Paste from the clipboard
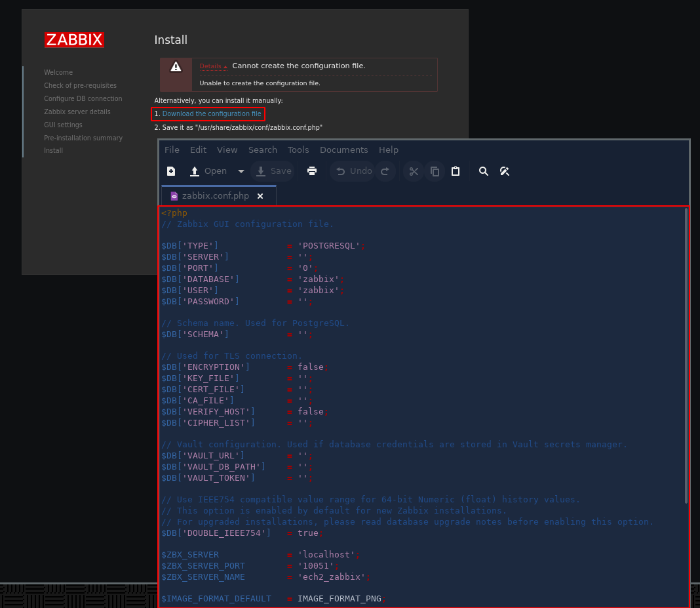This screenshot has height=608, width=700. coord(456,171)
